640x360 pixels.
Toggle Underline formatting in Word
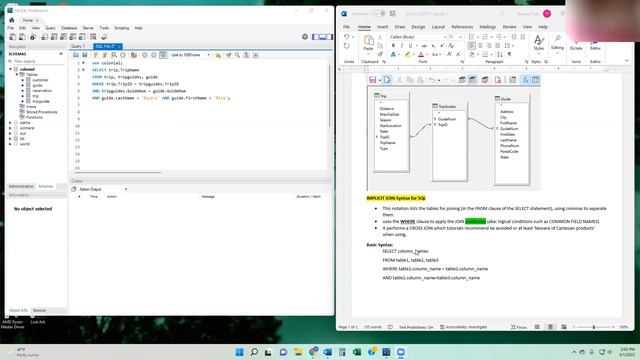point(410,46)
